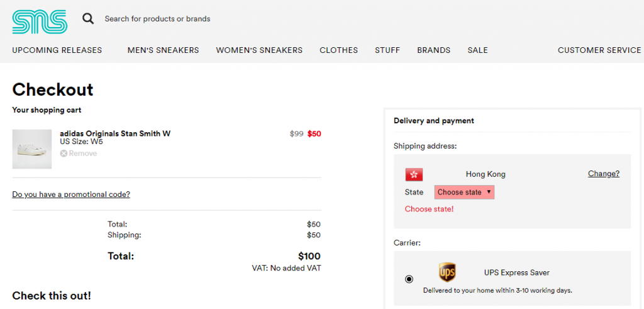The height and width of the screenshot is (309, 644).
Task: Go to Women's Sneakers menu
Action: click(x=259, y=50)
